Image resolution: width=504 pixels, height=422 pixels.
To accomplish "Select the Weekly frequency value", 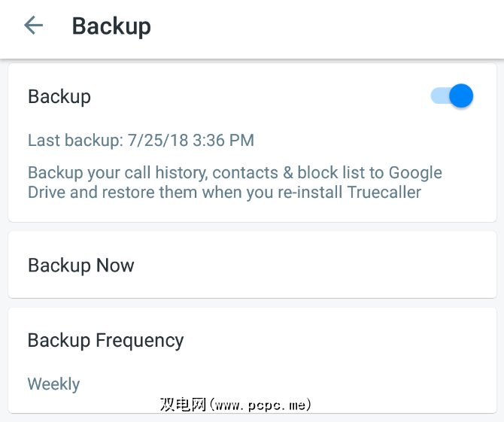I will pos(53,384).
